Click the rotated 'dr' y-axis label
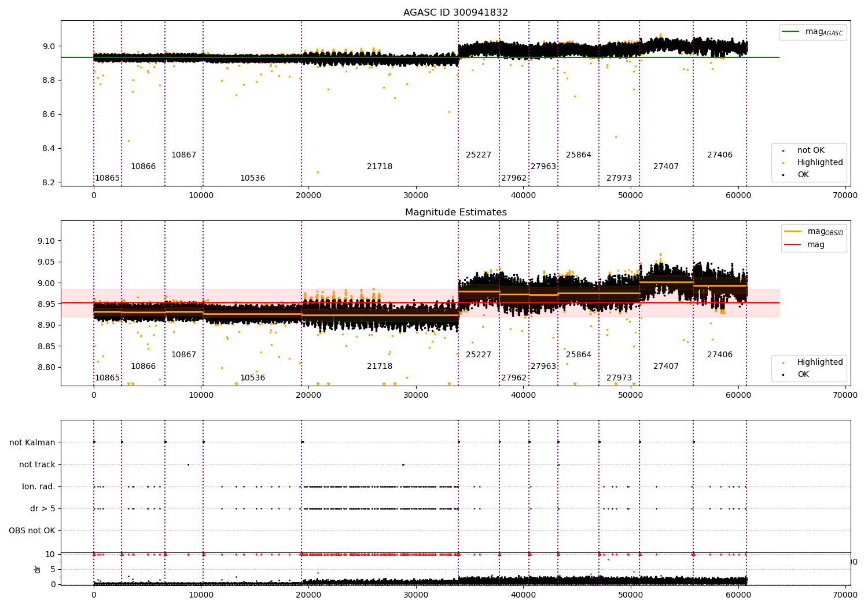Screen dimensions: 868x608 click(38, 569)
